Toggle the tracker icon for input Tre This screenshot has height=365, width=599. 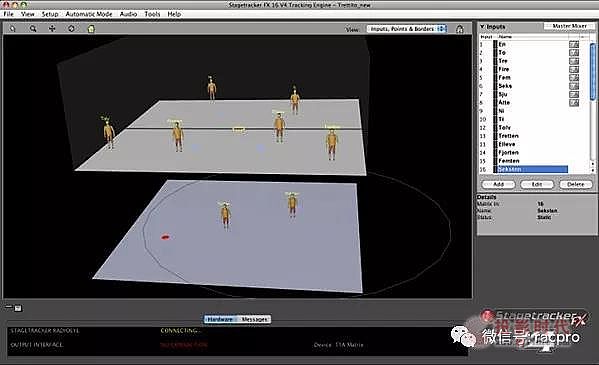[573, 61]
